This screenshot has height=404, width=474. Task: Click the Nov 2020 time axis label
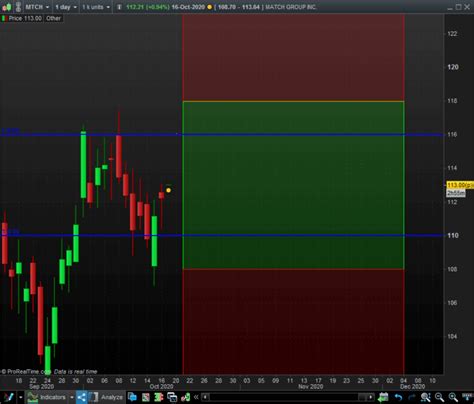point(310,387)
